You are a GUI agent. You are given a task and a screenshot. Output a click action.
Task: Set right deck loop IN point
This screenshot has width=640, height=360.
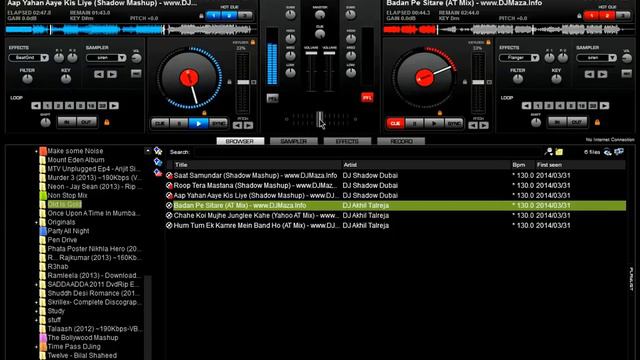pos(557,122)
